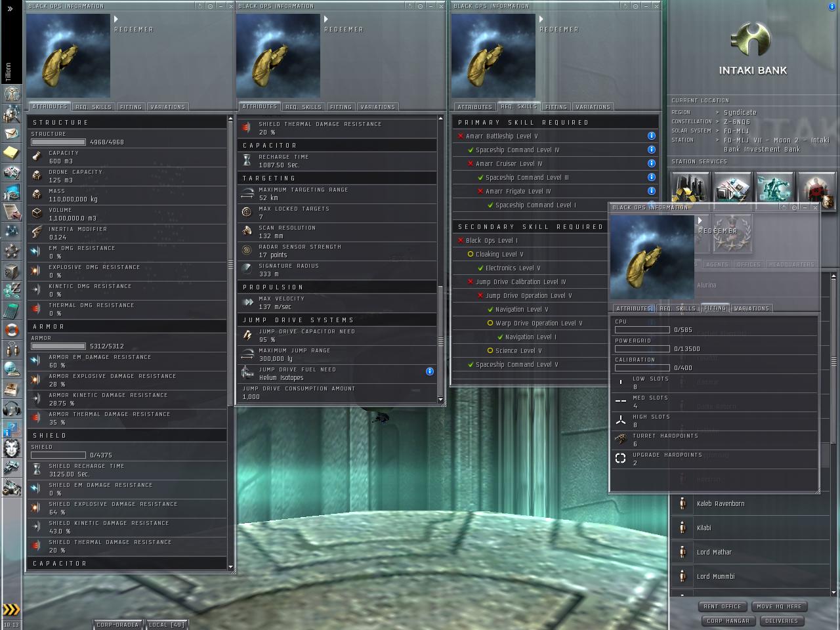Select Variations tab in the front Fitting window
840x630 pixels.
coord(751,308)
